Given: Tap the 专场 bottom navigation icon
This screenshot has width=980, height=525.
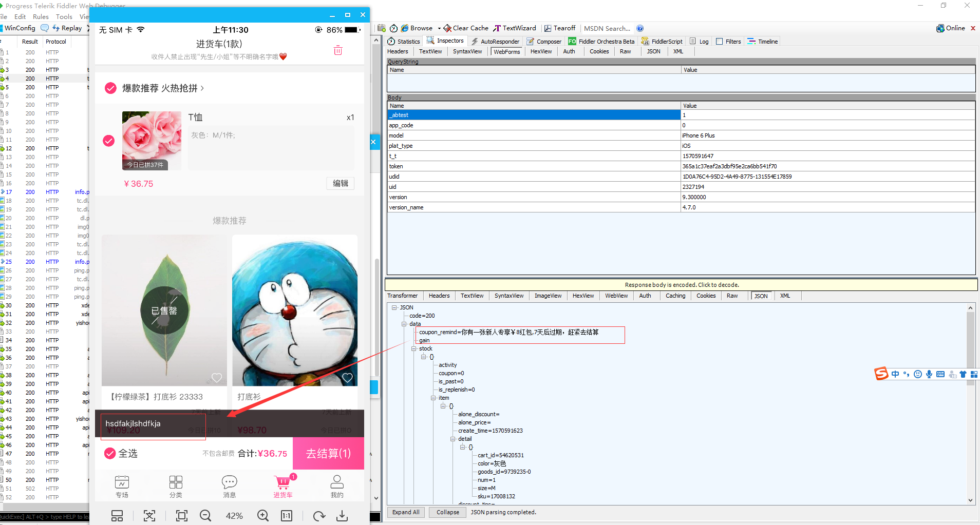Looking at the screenshot, I should [x=122, y=487].
